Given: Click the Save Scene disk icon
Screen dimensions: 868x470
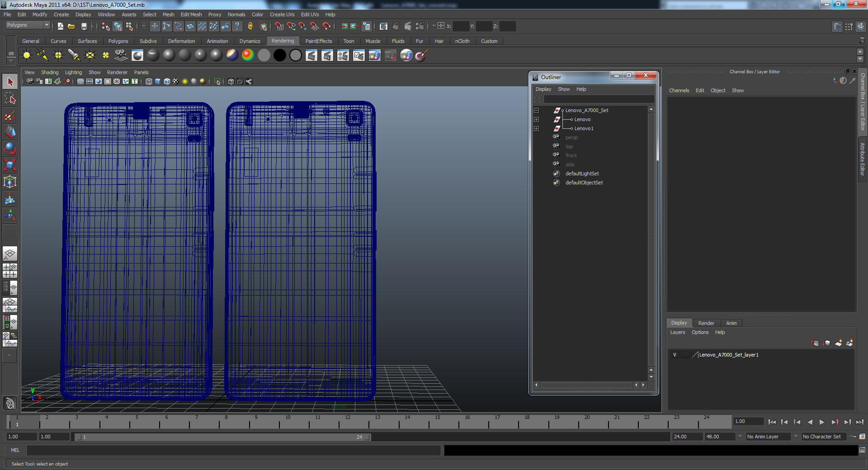Looking at the screenshot, I should (x=84, y=26).
